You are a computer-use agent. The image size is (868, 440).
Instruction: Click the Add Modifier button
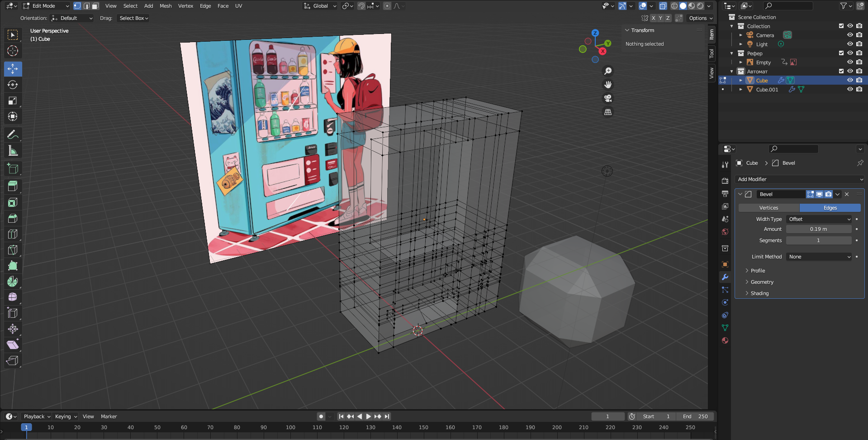pos(799,179)
